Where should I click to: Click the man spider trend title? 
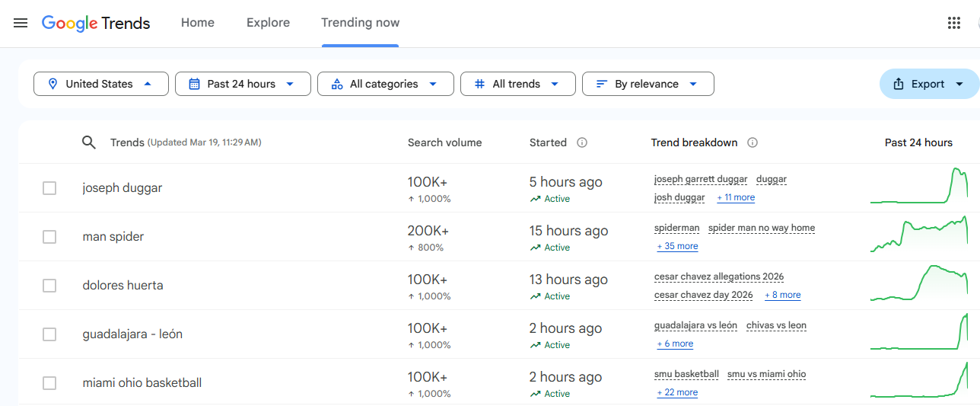113,237
